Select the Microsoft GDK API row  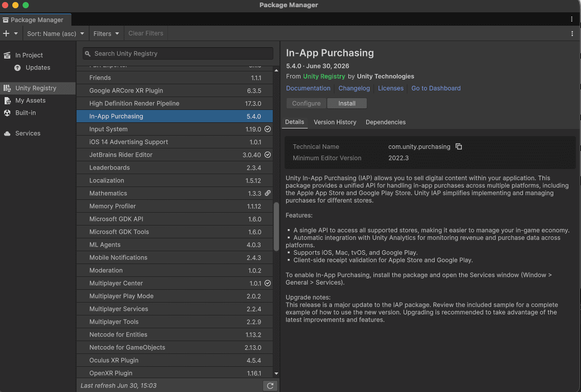click(175, 219)
